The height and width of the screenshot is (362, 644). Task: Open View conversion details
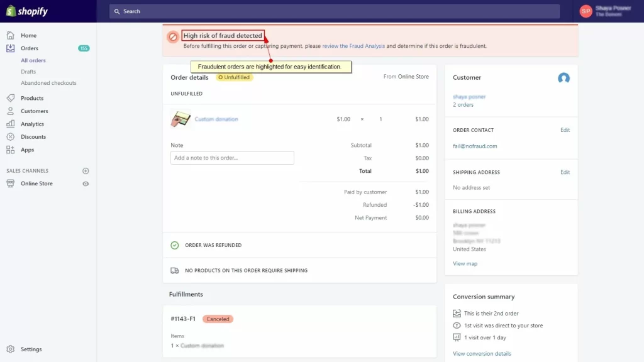pos(482,353)
